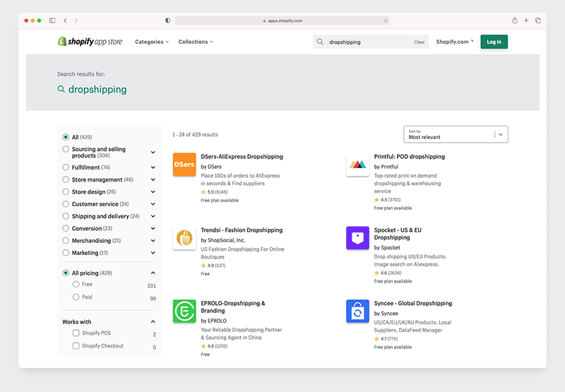Screen dimensions: 565x392
Task: Click the search magnifier icon in header
Action: coord(320,42)
